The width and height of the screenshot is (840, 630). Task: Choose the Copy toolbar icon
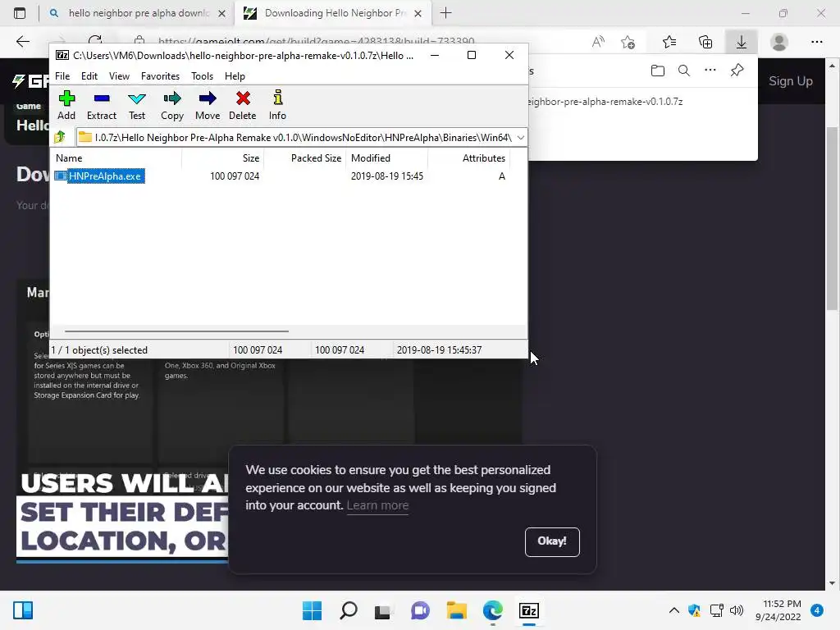[172, 106]
